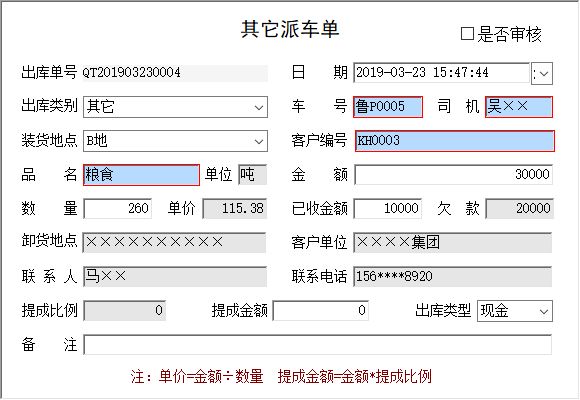Viewport: 580px width, 400px height.
Task: Click the 单价 field showing 115.38
Action: coord(235,209)
